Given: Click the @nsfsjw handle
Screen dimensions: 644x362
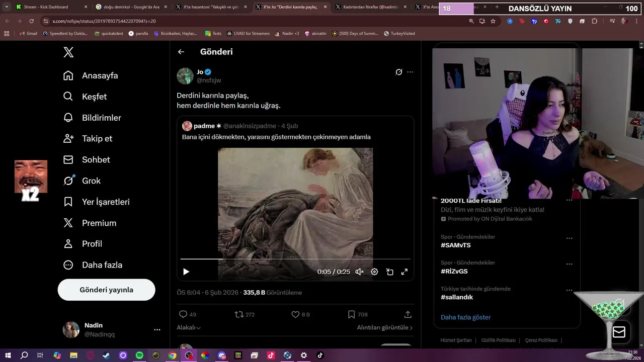Looking at the screenshot, I should pyautogui.click(x=209, y=80).
